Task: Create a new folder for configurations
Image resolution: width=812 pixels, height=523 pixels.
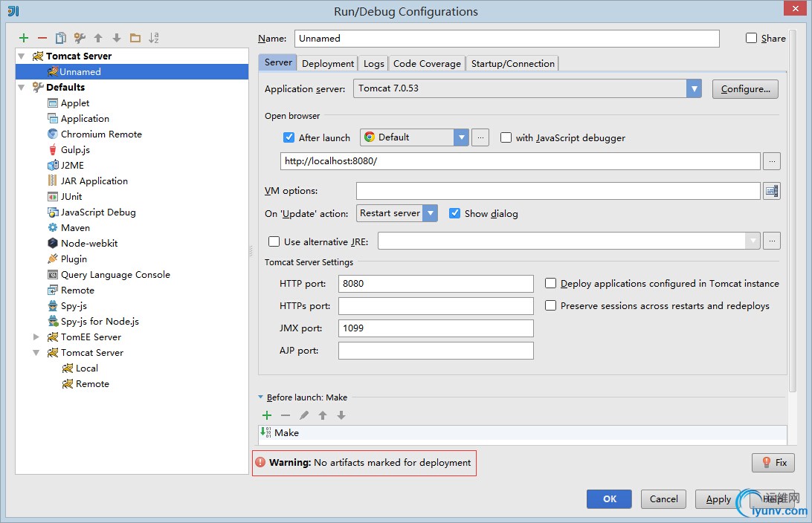Action: point(135,38)
